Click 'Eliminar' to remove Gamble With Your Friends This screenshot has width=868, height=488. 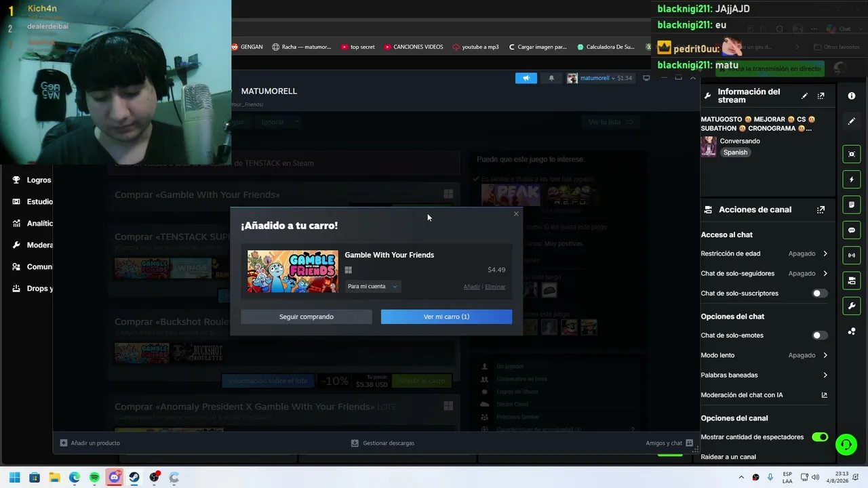tap(495, 287)
